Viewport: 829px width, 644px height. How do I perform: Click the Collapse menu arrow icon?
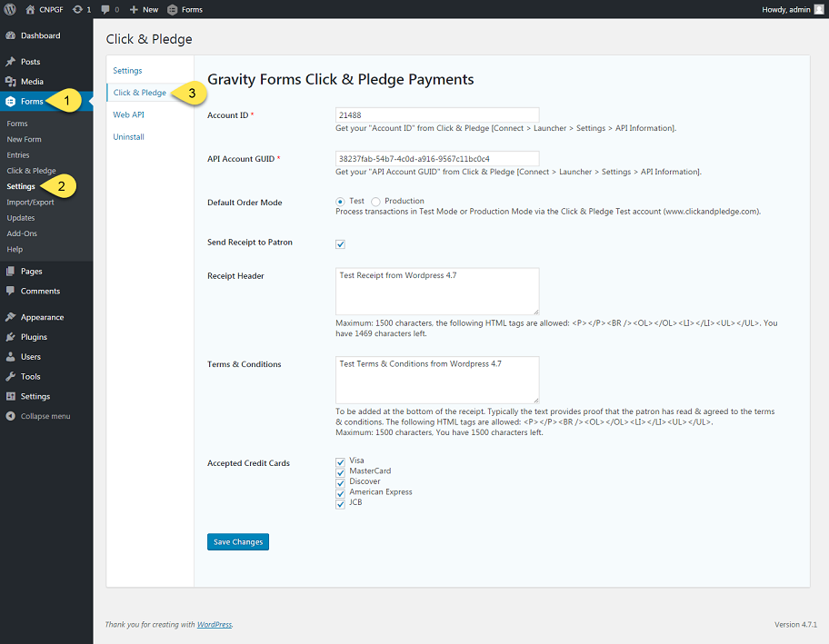pyautogui.click(x=11, y=416)
